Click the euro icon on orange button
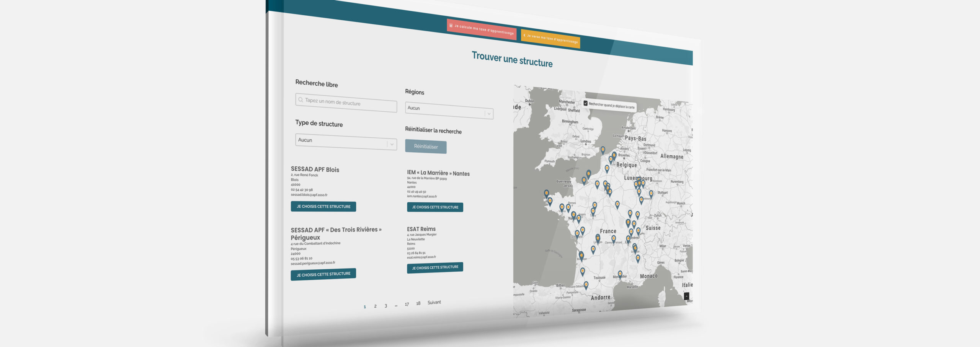Screen dimensions: 980x347 point(524,35)
